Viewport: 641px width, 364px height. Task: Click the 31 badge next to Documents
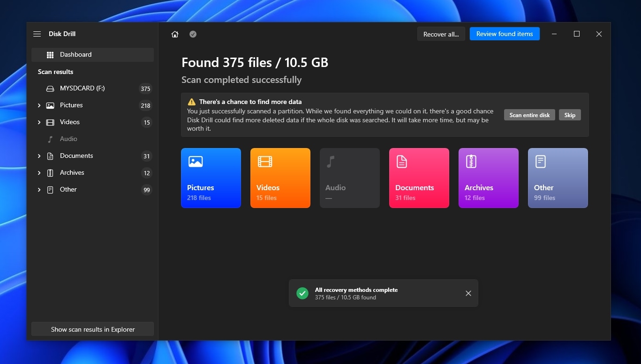147,156
